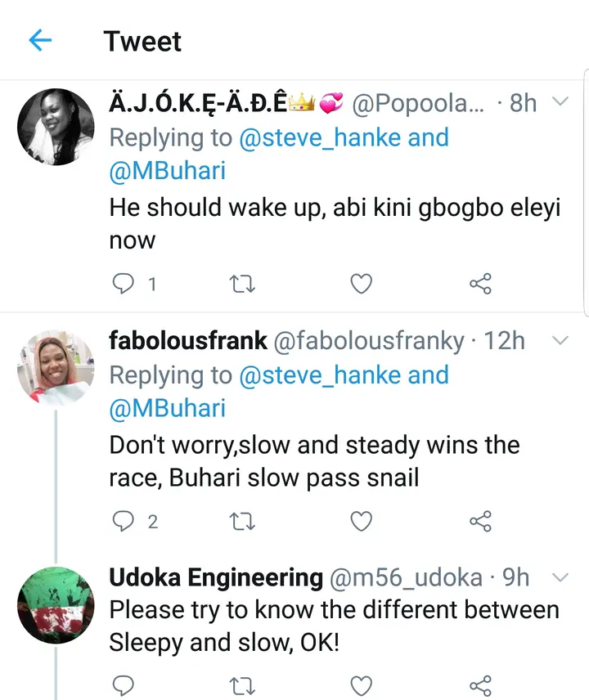Expand options chevron on fabolousfrank's tweet
Viewport: 589px width, 700px height.
560,339
